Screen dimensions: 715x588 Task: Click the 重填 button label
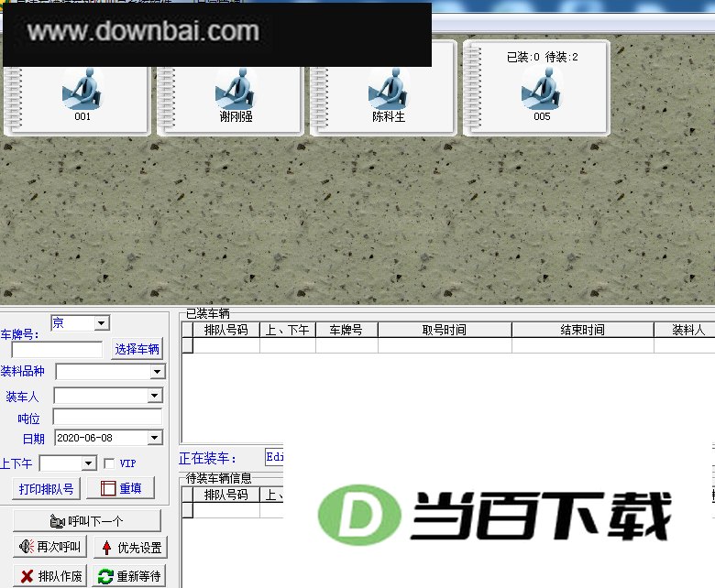(x=130, y=488)
